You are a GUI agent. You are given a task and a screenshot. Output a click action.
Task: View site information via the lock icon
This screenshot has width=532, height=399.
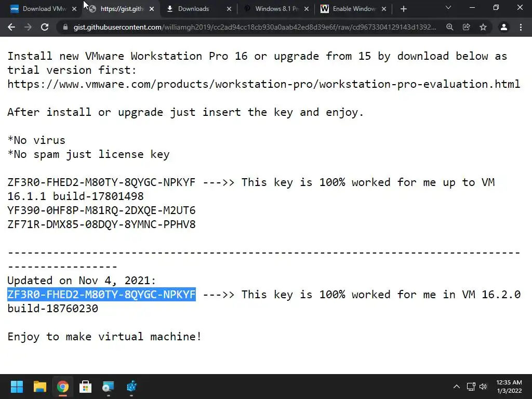[x=65, y=27]
